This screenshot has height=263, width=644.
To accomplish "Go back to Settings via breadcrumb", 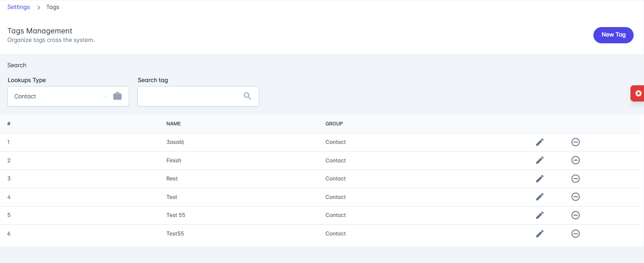I will coord(19,7).
